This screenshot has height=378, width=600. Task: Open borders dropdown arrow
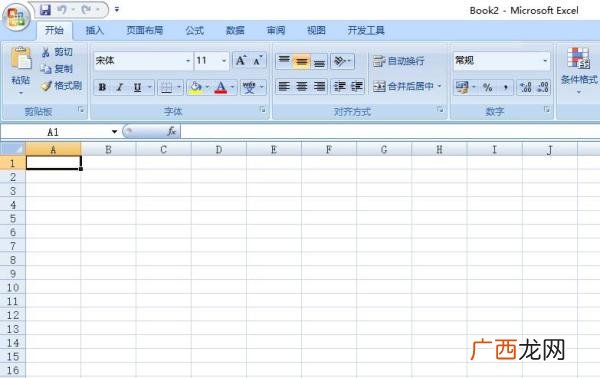tap(179, 88)
